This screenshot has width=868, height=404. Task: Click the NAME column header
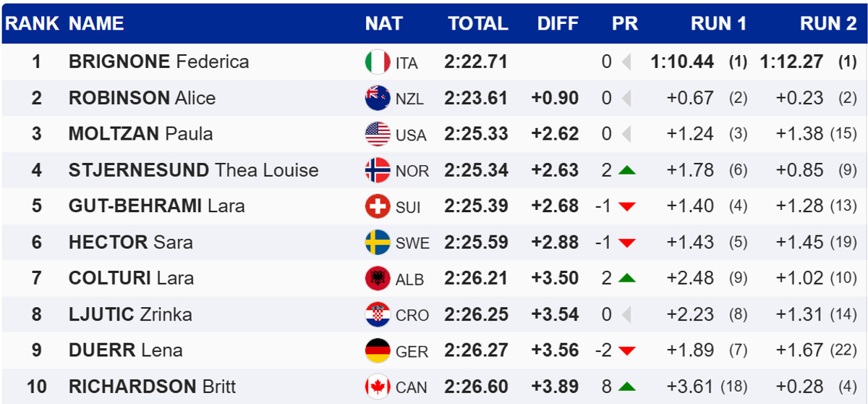(x=96, y=23)
